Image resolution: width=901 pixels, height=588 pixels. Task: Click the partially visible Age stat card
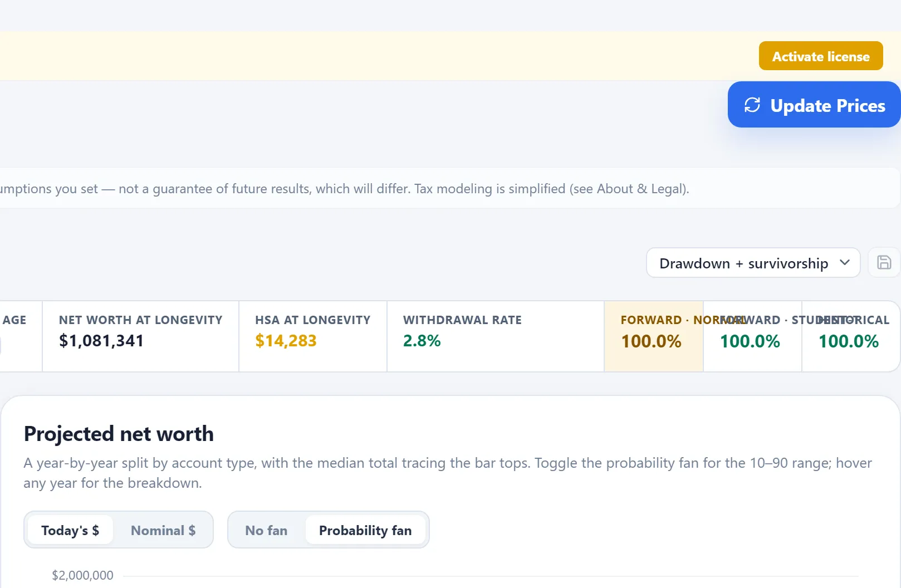(21, 336)
